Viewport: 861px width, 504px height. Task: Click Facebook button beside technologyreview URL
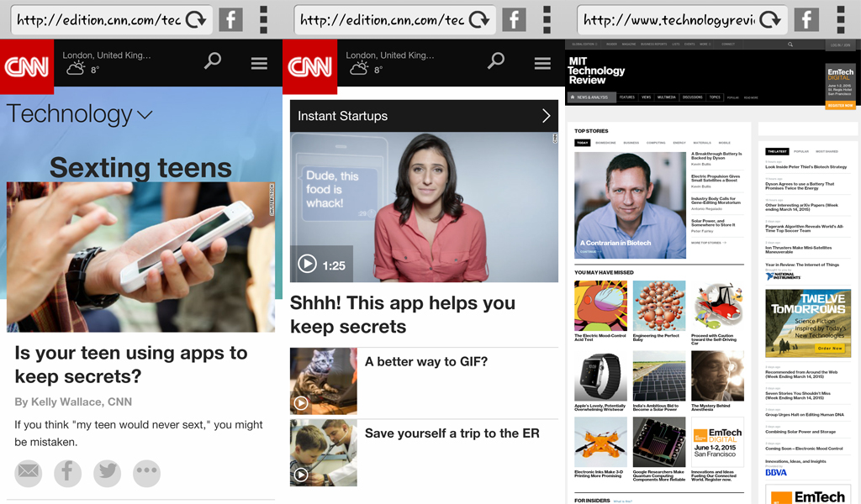(806, 19)
